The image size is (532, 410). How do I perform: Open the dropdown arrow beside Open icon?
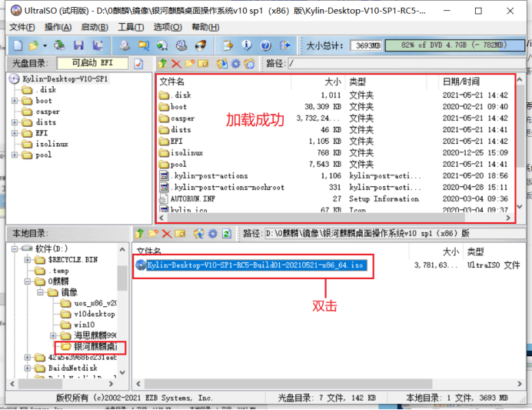tap(45, 45)
